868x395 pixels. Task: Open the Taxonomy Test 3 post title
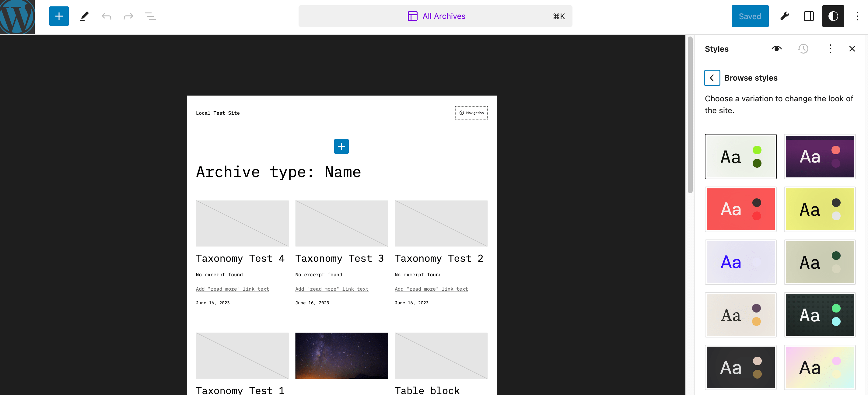point(339,258)
